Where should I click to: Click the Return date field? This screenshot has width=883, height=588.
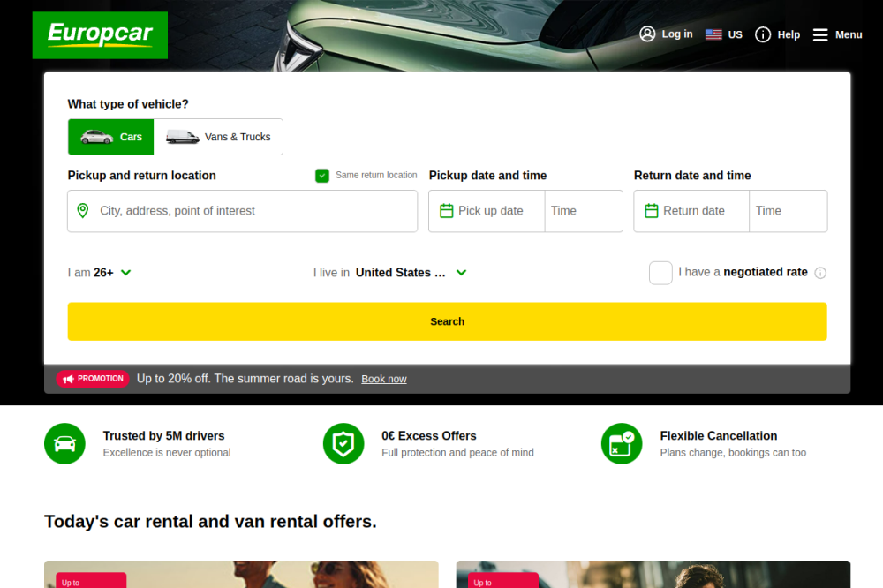pyautogui.click(x=691, y=211)
